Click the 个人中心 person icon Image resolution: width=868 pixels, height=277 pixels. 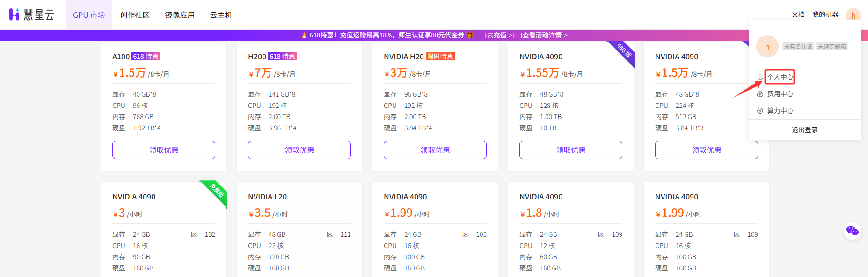pyautogui.click(x=760, y=77)
